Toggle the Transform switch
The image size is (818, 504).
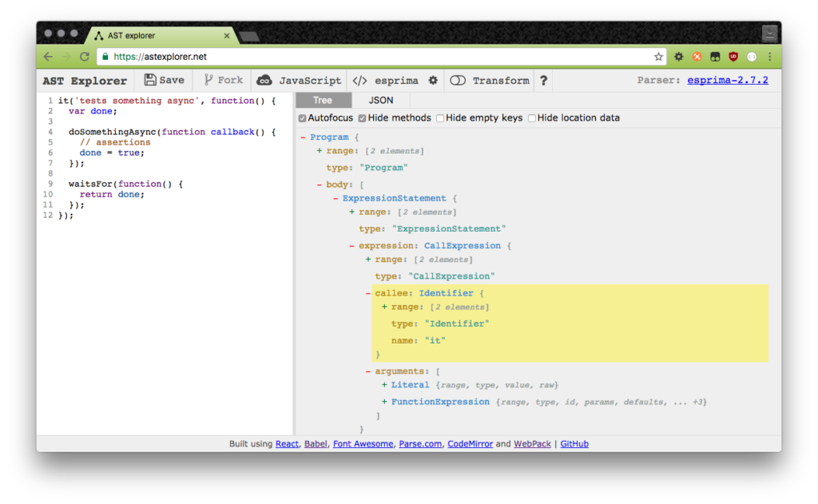458,81
